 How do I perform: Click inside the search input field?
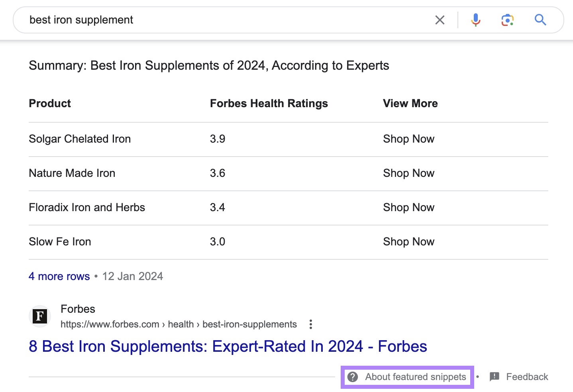[199, 20]
